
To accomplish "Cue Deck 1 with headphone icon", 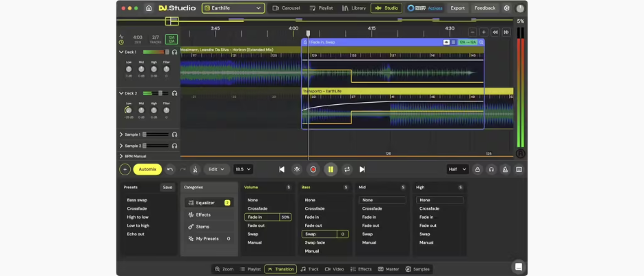I will click(x=174, y=52).
